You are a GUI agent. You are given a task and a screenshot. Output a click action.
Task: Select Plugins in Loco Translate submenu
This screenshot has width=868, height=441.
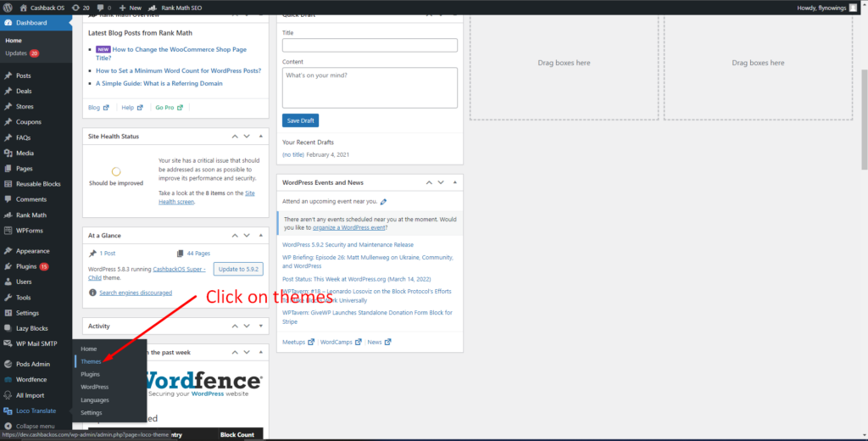pos(90,375)
